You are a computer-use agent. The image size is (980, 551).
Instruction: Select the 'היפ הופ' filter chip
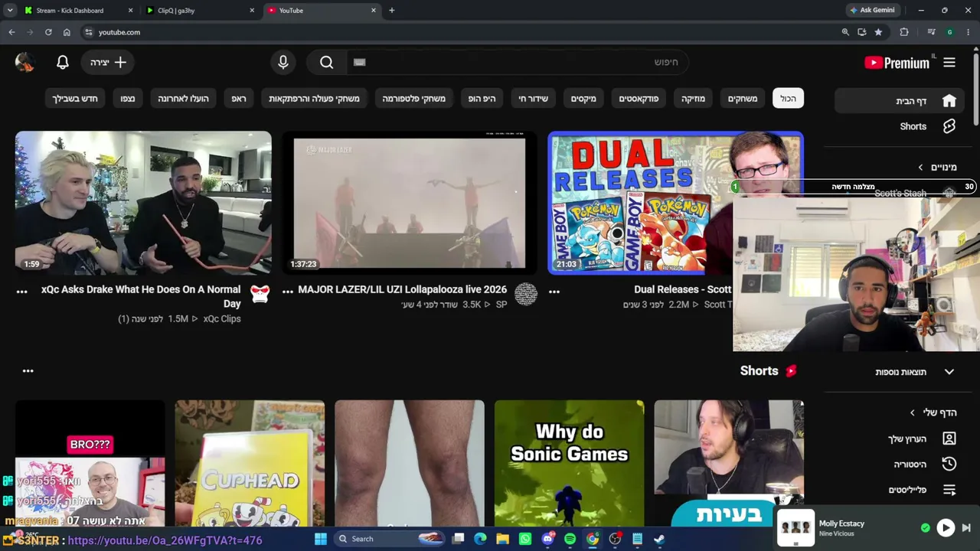[482, 99]
